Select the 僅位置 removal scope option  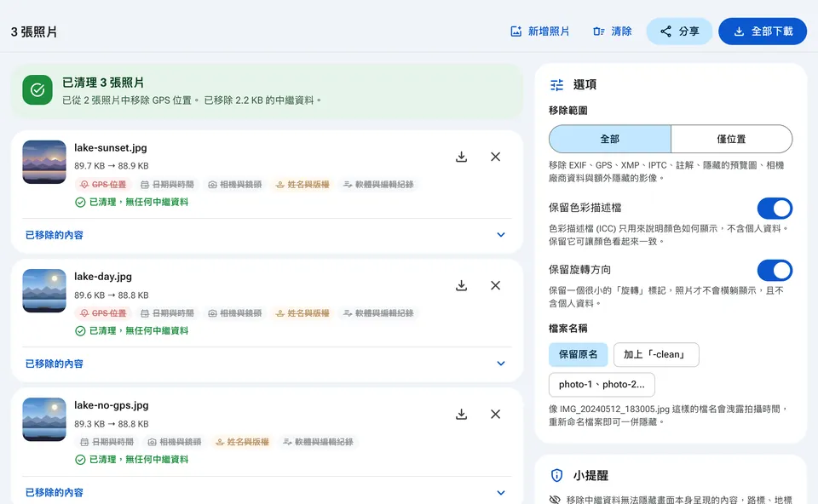731,139
